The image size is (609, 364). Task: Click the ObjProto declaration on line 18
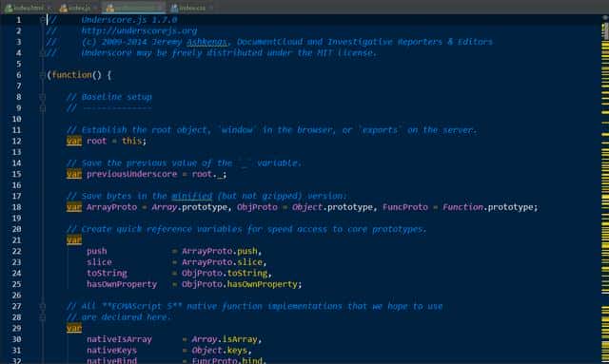(257, 207)
